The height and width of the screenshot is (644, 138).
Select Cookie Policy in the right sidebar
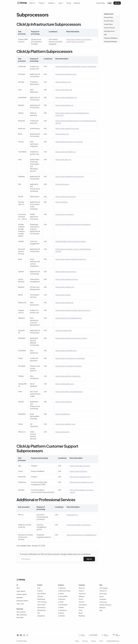(x=108, y=24)
